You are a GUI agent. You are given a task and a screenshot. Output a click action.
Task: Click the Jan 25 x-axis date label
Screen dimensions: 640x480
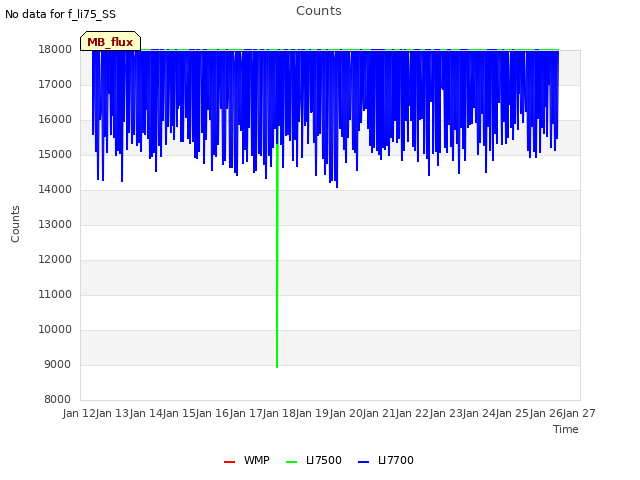[513, 413]
